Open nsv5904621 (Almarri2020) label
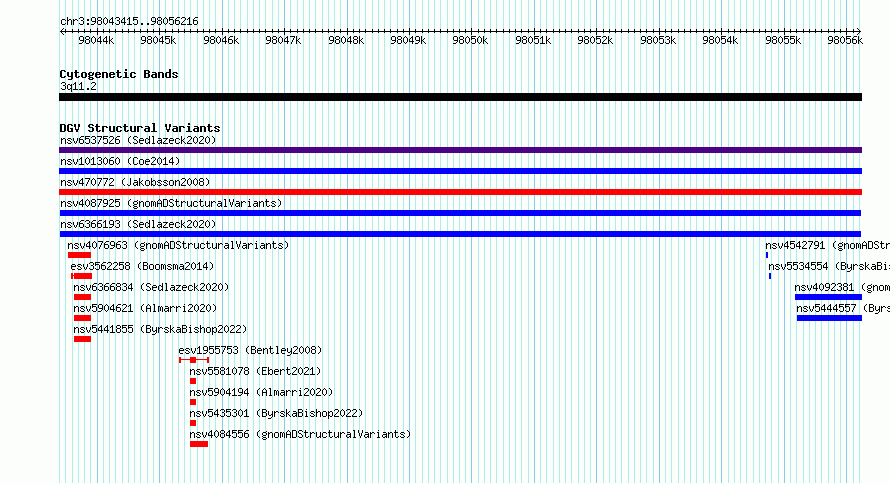 [145, 308]
